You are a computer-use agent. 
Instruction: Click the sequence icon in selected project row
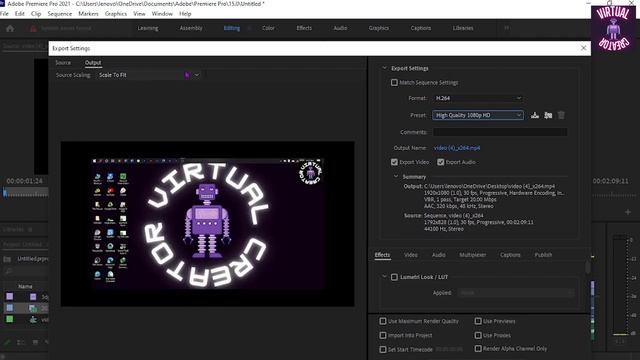[x=33, y=308]
